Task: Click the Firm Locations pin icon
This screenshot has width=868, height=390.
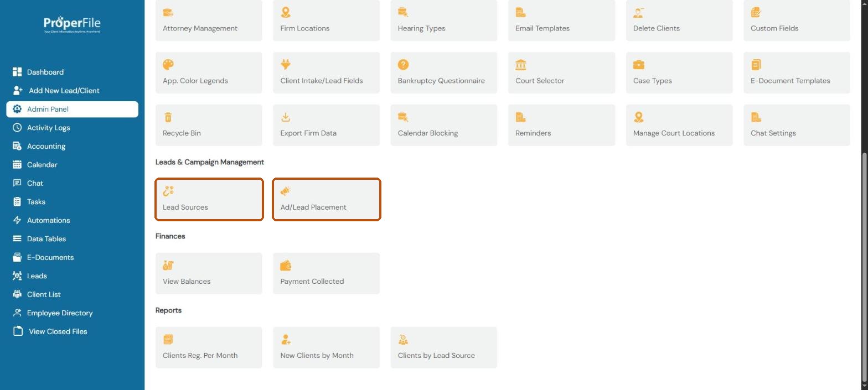Action: tap(286, 12)
